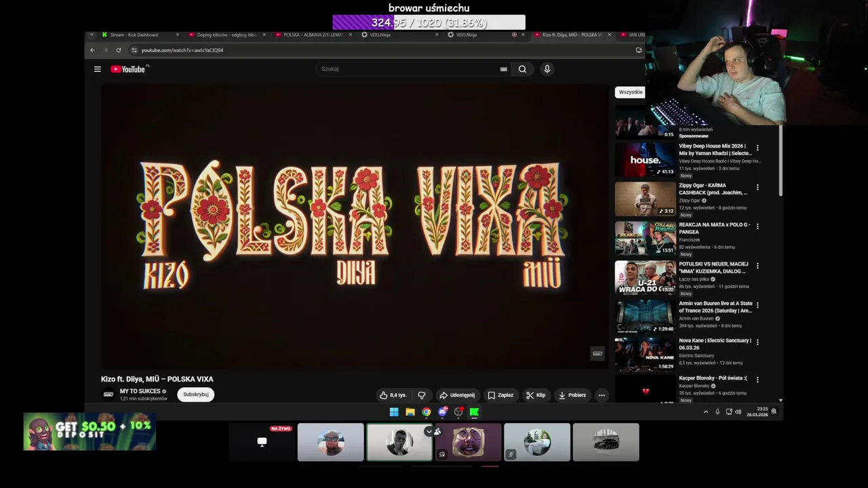Open the site info icon in address bar
The height and width of the screenshot is (488, 868).
pos(134,50)
